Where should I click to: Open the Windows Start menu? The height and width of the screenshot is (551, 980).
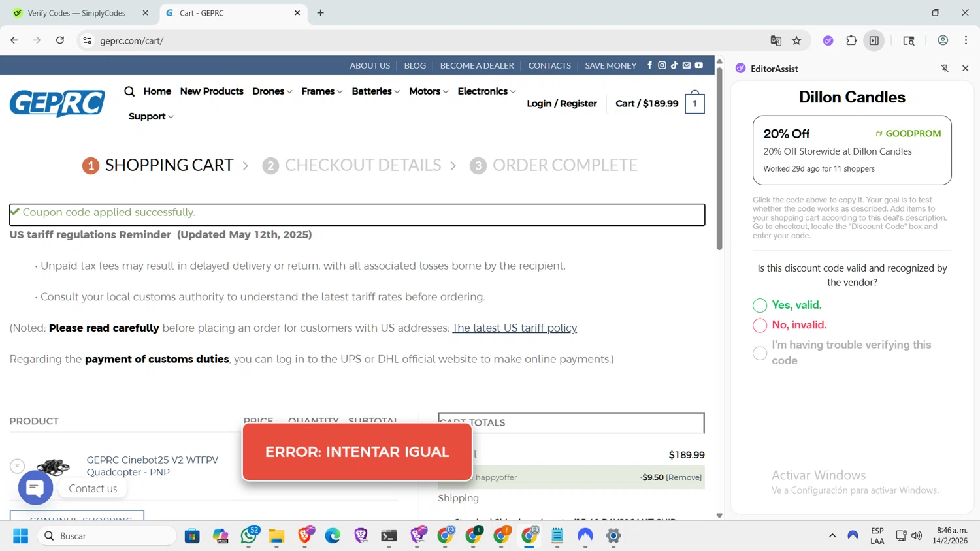pyautogui.click(x=21, y=536)
